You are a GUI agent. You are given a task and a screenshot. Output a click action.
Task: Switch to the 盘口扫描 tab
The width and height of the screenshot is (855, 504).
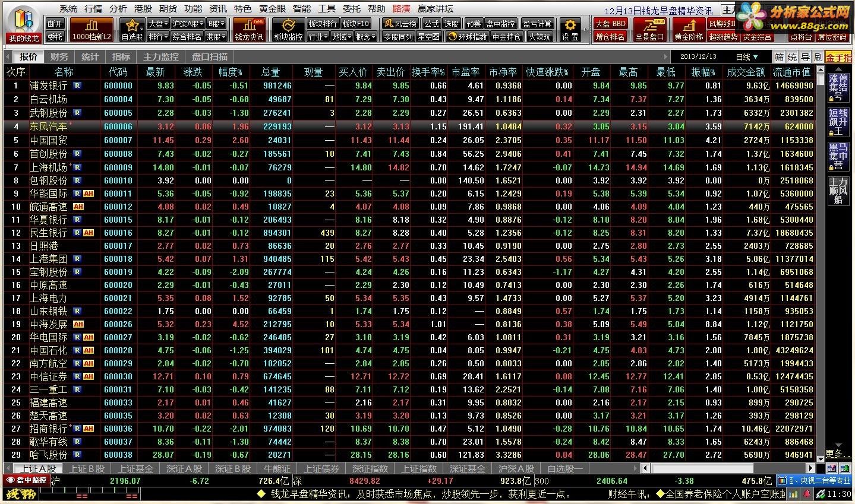[210, 57]
